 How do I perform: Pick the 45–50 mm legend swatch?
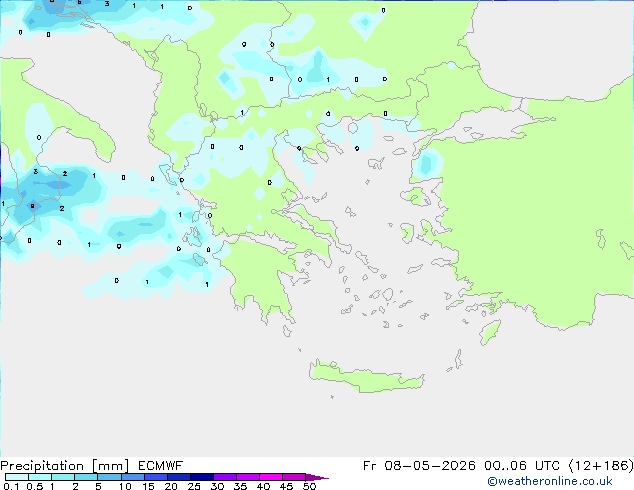294,477
